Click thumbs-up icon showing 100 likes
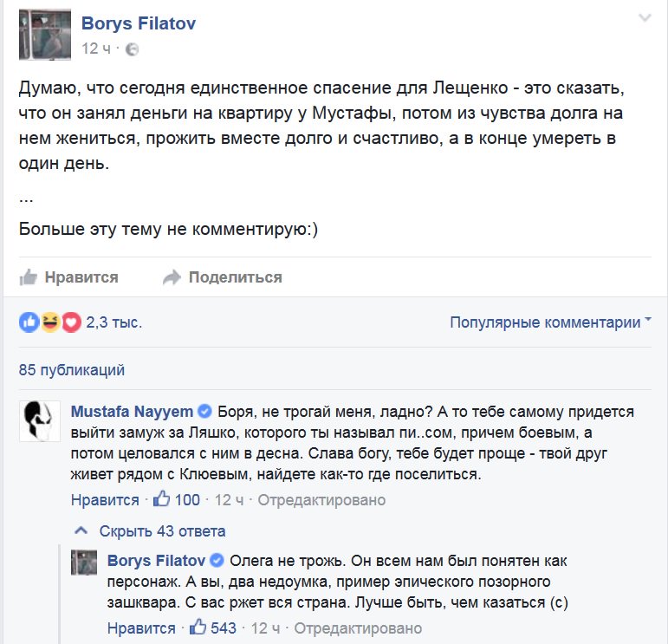The height and width of the screenshot is (644, 668). pos(162,500)
